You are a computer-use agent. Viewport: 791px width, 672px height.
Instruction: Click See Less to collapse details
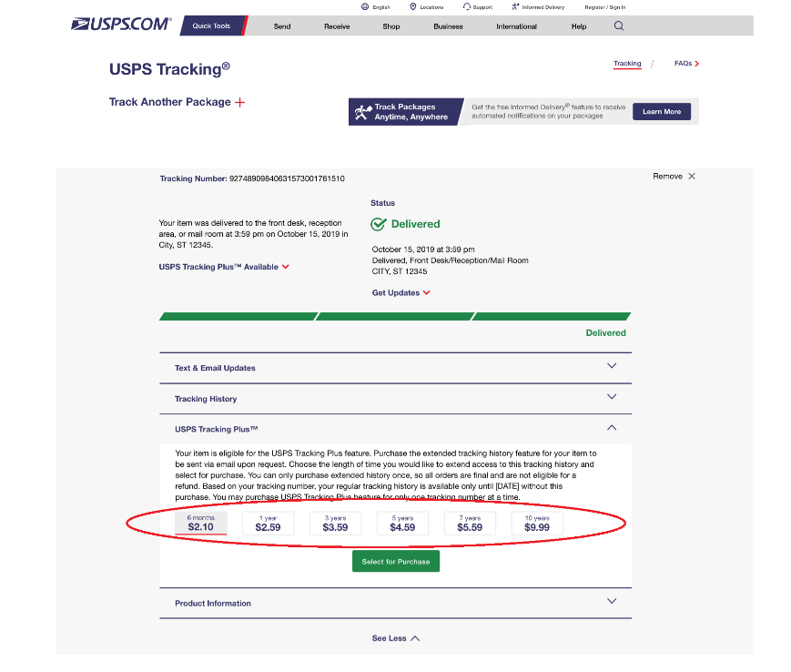point(395,638)
